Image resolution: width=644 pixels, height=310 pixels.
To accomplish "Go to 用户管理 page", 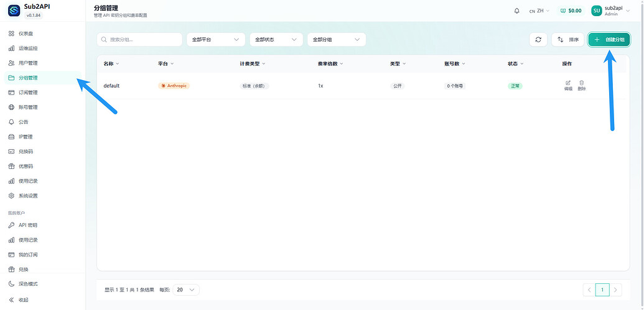I will coord(43,63).
